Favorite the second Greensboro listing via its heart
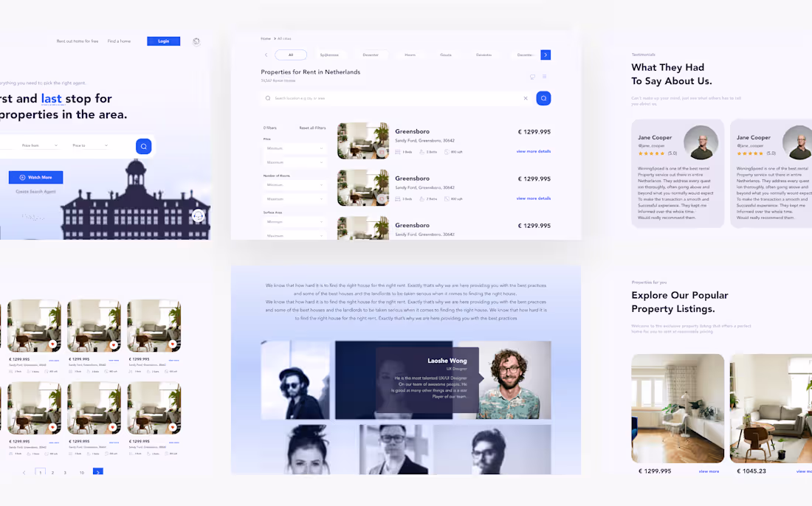The image size is (812, 506). pos(382,198)
